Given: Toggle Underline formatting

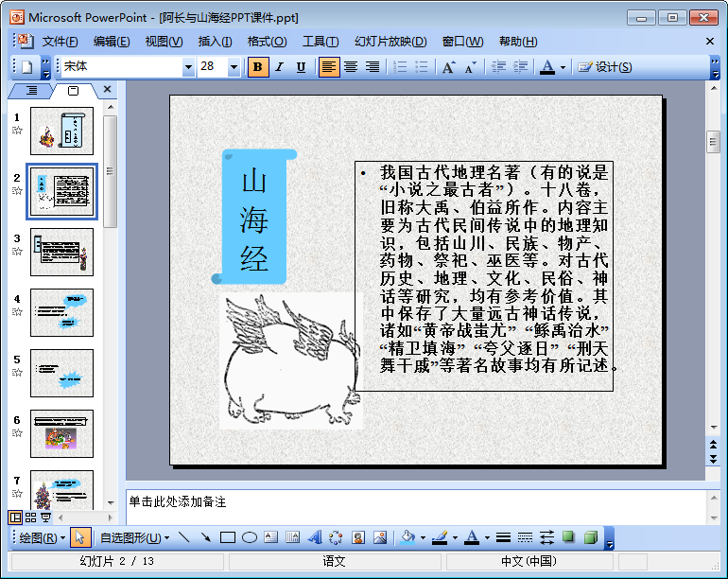Looking at the screenshot, I should [x=301, y=67].
